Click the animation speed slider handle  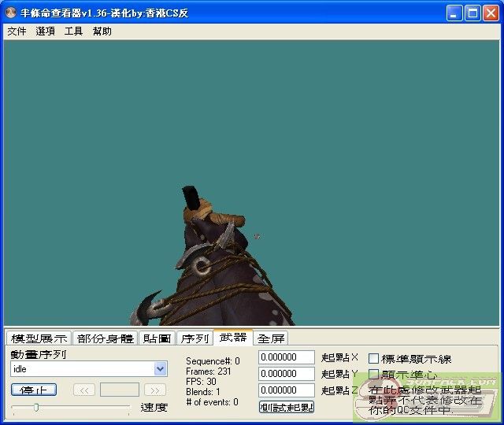pyautogui.click(x=35, y=407)
